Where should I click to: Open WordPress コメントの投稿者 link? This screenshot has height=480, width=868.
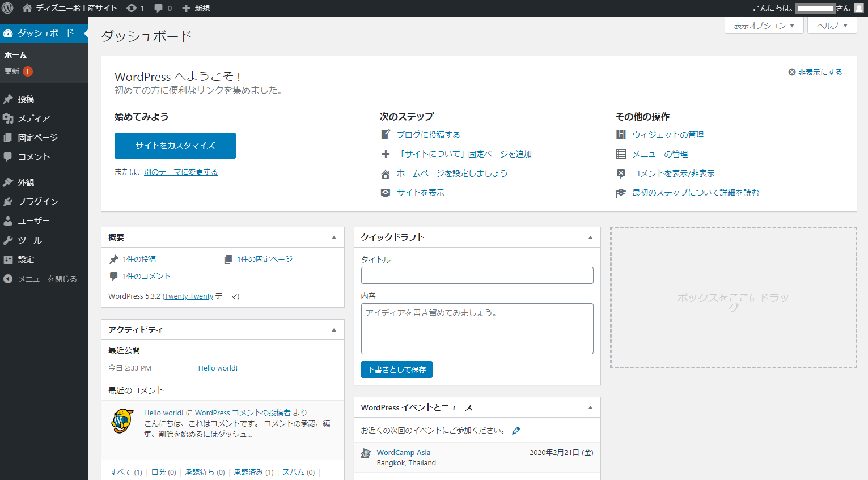tap(243, 413)
